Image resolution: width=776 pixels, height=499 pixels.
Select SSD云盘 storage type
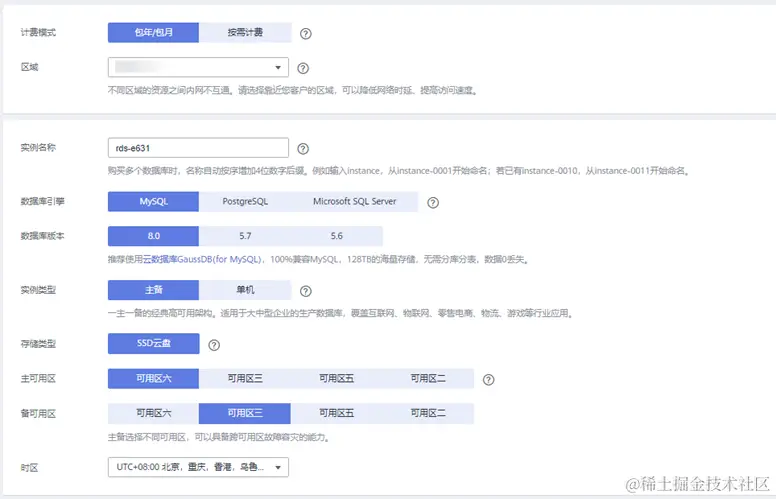[153, 344]
